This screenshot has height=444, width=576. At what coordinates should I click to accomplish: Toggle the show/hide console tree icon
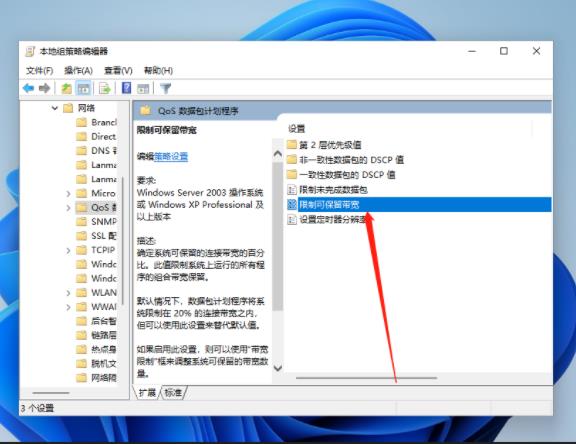pyautogui.click(x=83, y=88)
